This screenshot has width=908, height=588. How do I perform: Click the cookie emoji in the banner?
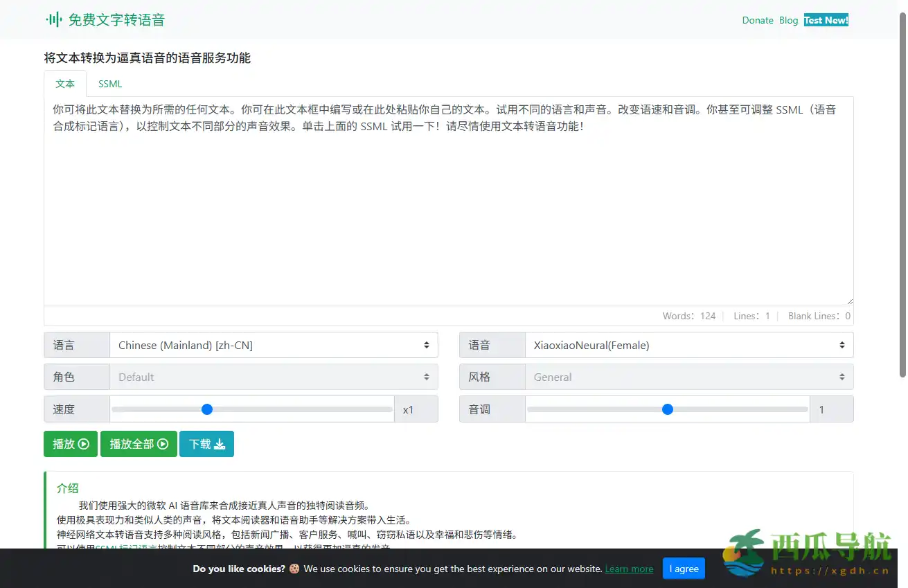(294, 569)
